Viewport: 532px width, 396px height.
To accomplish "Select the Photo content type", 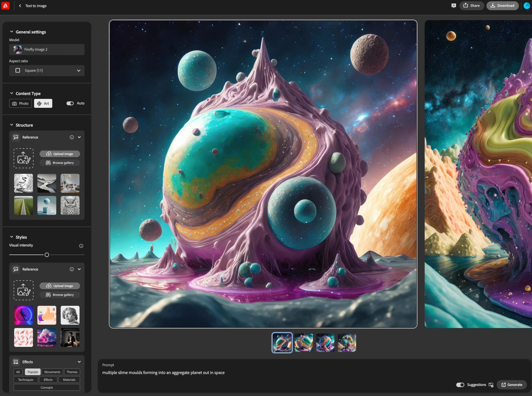I will 20,103.
